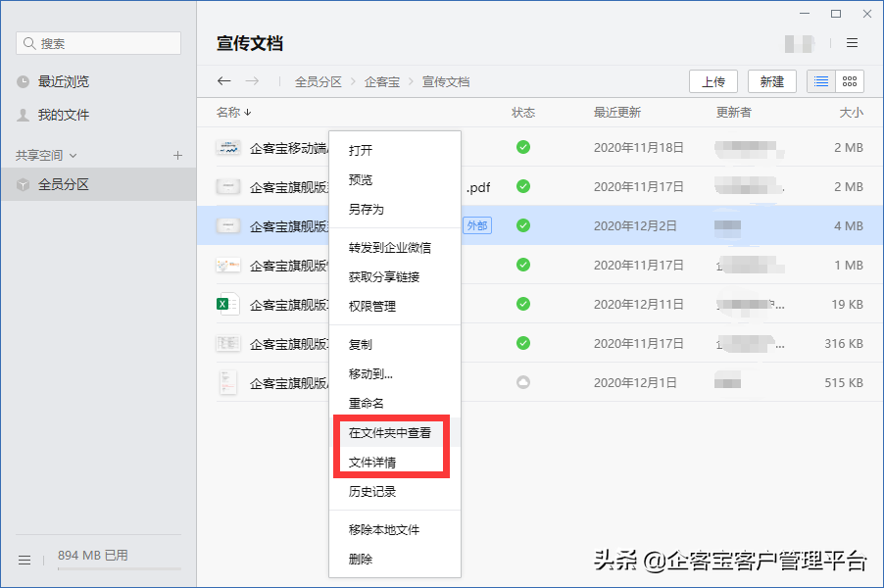
Task: Click synced status icon, 2020年12月2日 row
Action: click(x=523, y=225)
